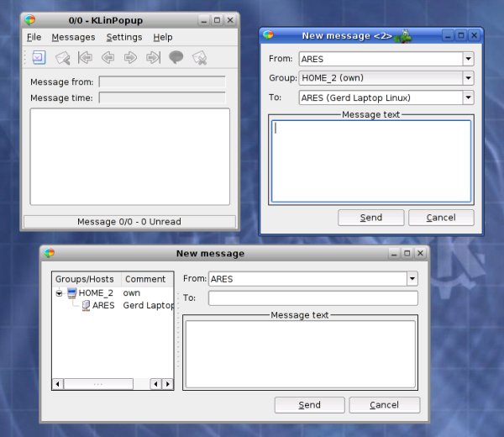Open the Help menu

(x=163, y=37)
